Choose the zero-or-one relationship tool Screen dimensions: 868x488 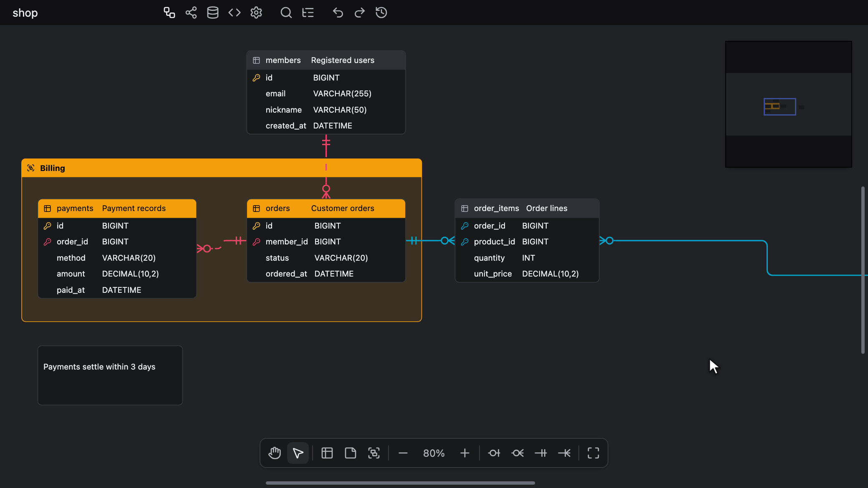494,453
